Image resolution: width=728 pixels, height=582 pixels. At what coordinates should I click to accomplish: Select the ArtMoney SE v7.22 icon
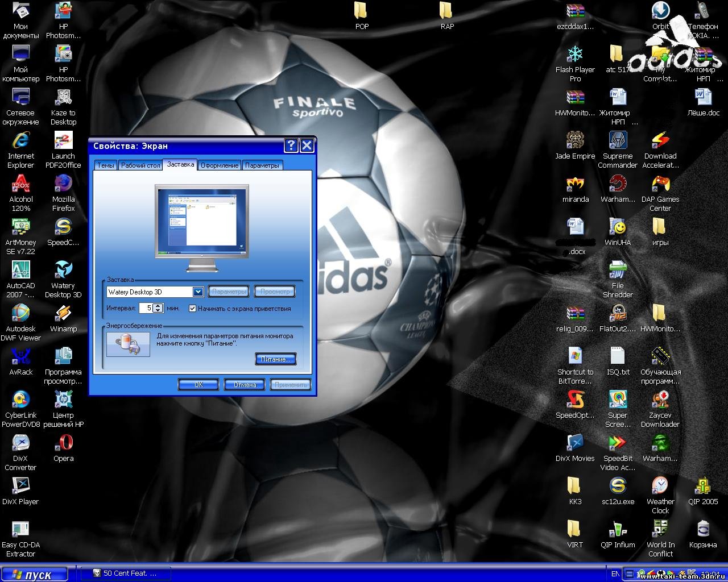coord(20,236)
